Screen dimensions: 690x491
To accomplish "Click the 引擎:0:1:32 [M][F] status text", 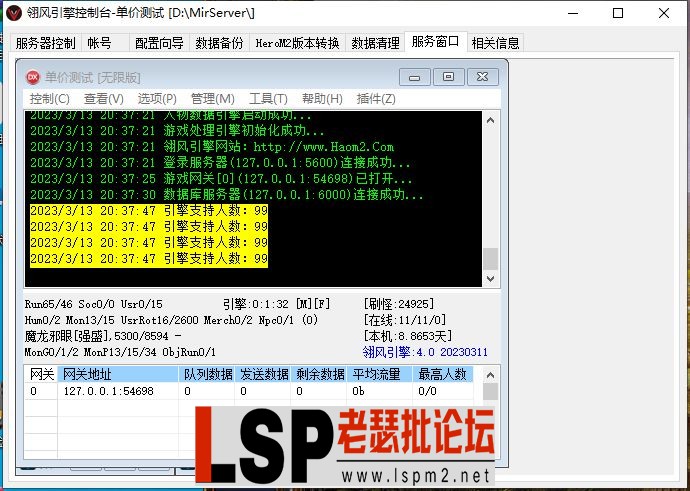I will 276,304.
